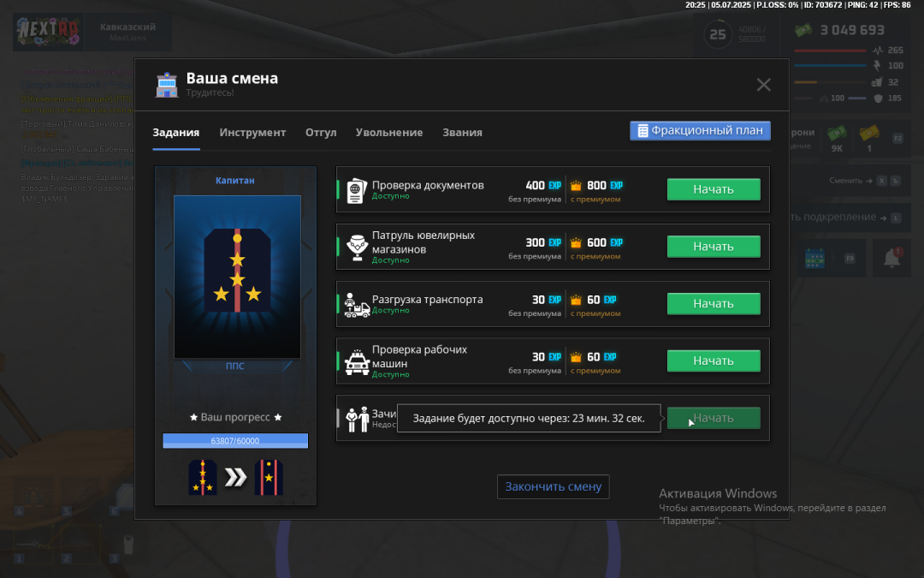Click the Проверка документов task title
The height and width of the screenshot is (578, 924).
[428, 185]
